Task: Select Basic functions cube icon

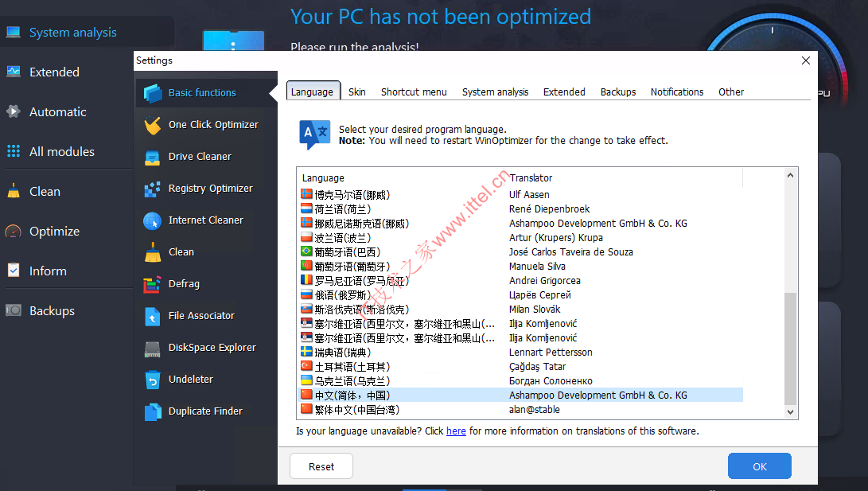Action: click(x=153, y=93)
